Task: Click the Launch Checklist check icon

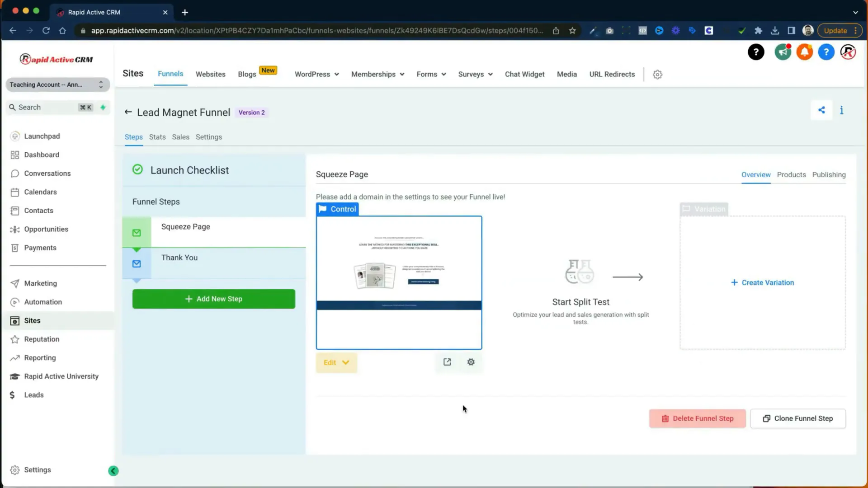Action: (137, 169)
